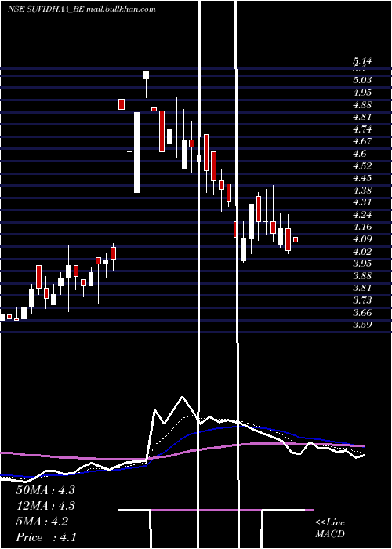Click the 3.73 price axis label

coord(362,300)
